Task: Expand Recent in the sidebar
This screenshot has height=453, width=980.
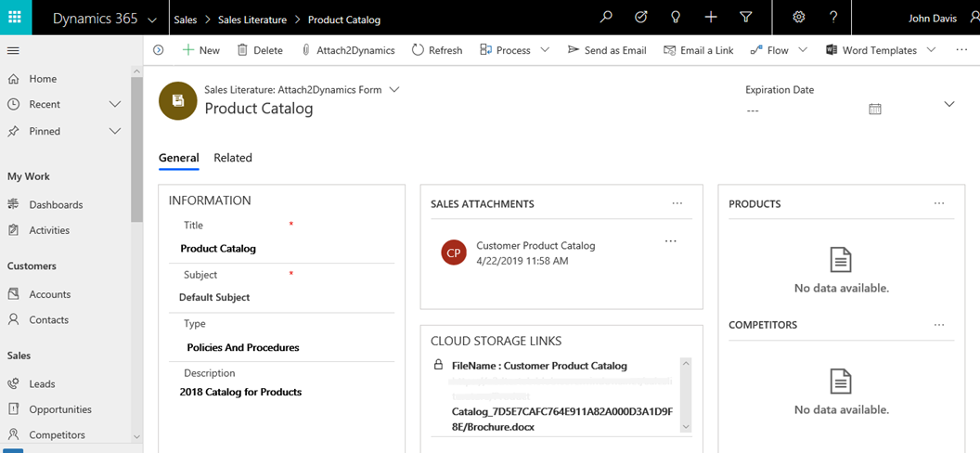Action: coord(115,104)
